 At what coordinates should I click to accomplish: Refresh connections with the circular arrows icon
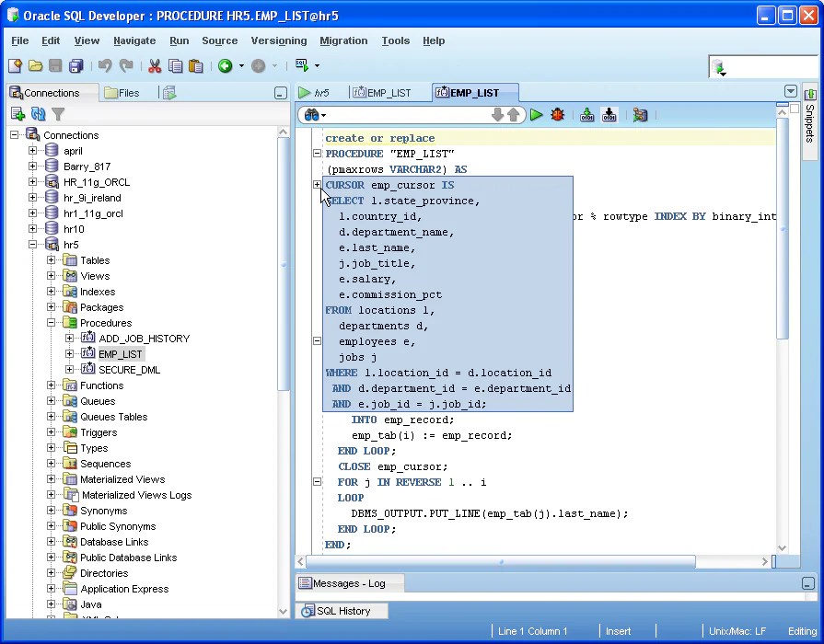(37, 114)
